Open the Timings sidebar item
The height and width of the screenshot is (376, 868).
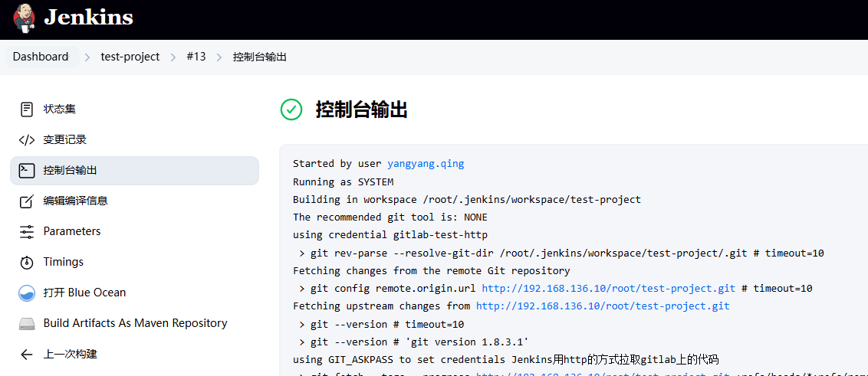134,262
